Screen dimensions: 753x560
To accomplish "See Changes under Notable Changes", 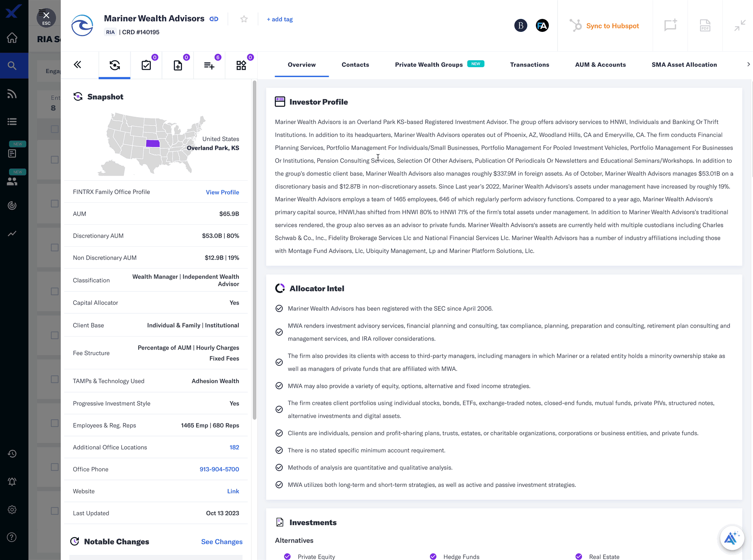I will (222, 542).
